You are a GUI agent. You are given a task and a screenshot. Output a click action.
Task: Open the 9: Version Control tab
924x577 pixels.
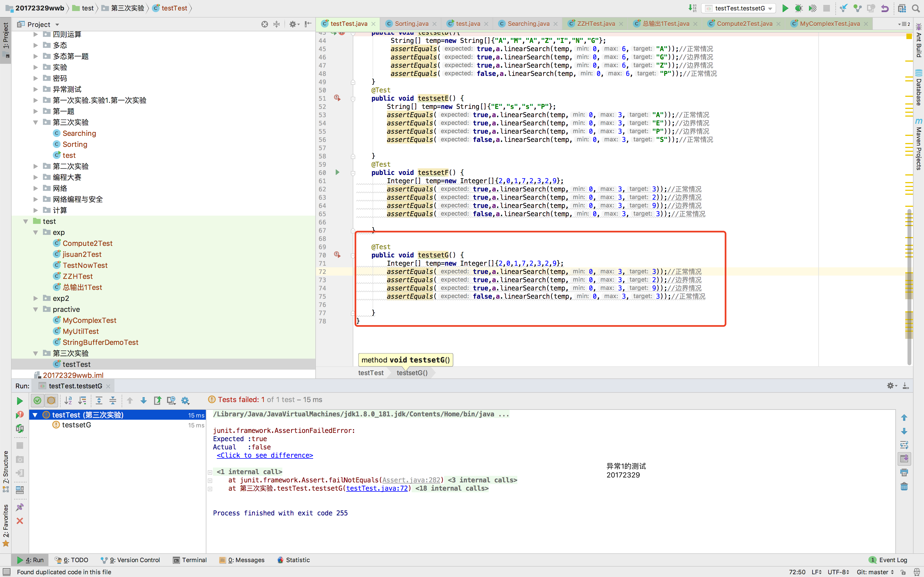130,560
